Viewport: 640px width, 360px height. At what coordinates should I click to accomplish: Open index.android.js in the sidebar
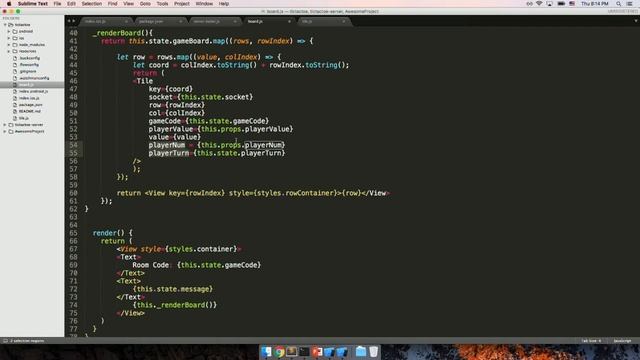[33, 91]
